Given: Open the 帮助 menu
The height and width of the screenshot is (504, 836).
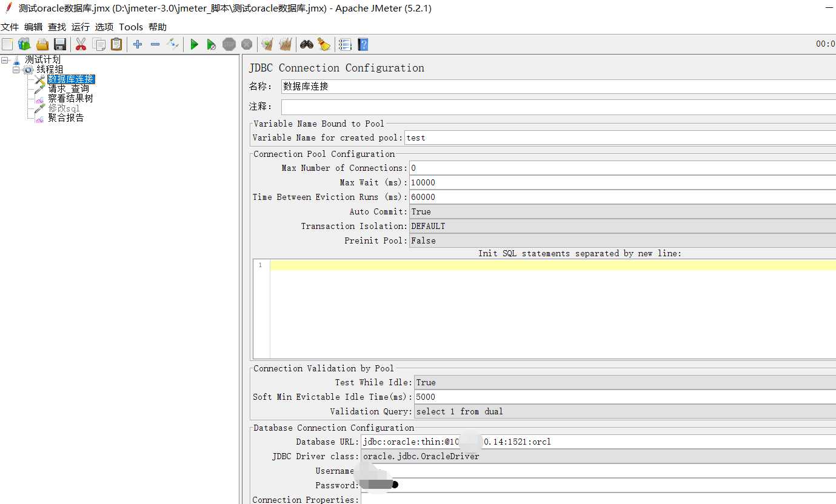Looking at the screenshot, I should [x=158, y=27].
